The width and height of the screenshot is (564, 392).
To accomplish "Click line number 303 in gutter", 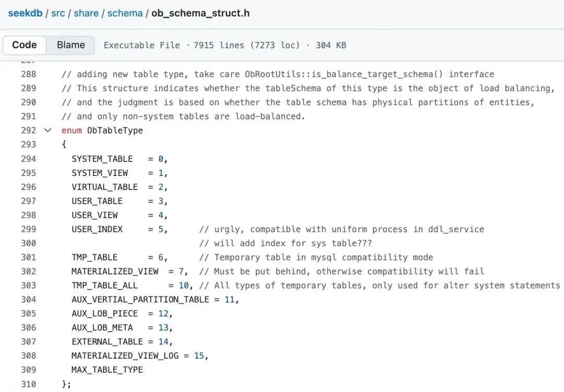I will click(x=29, y=286).
